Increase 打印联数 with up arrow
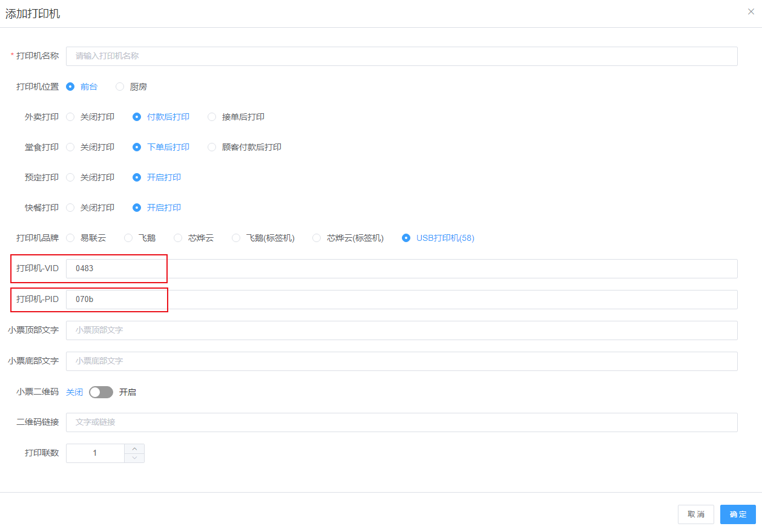The height and width of the screenshot is (532, 762). pyautogui.click(x=134, y=448)
